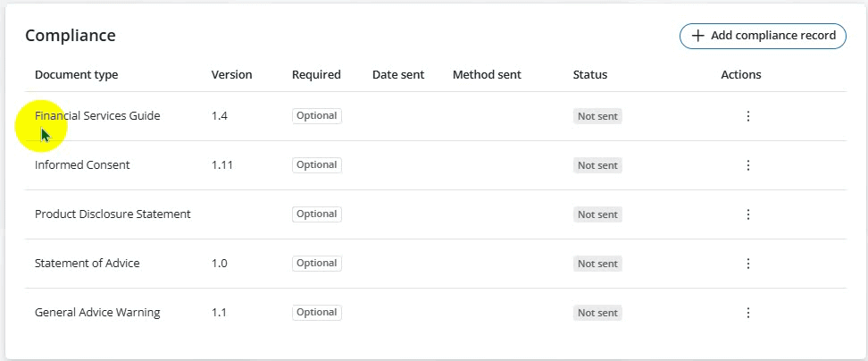Click the Product Disclosure Statement entry
Viewport: 868px width, 361px height.
113,214
